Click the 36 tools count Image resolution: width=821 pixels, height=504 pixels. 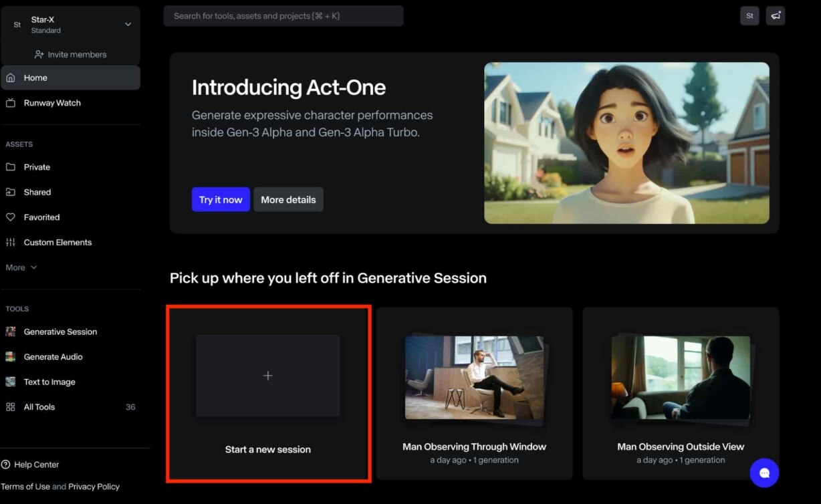(x=130, y=407)
